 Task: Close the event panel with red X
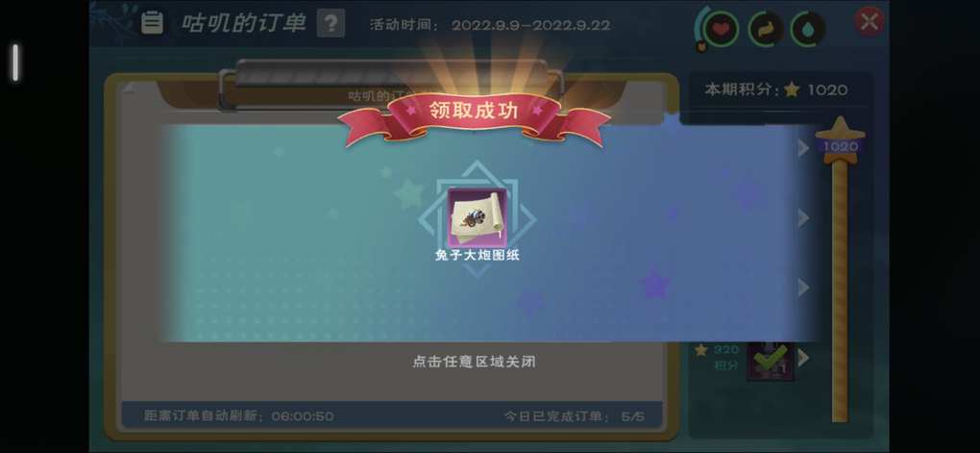(869, 22)
